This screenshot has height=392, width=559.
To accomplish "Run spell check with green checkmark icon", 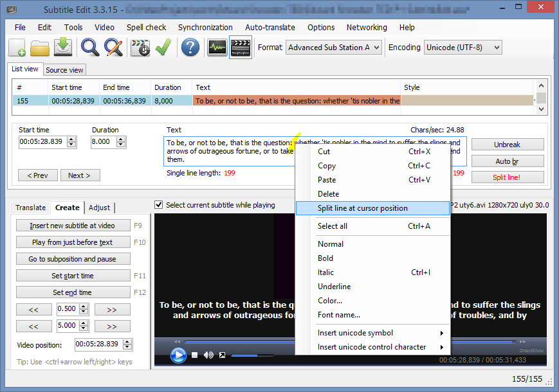I will click(163, 47).
